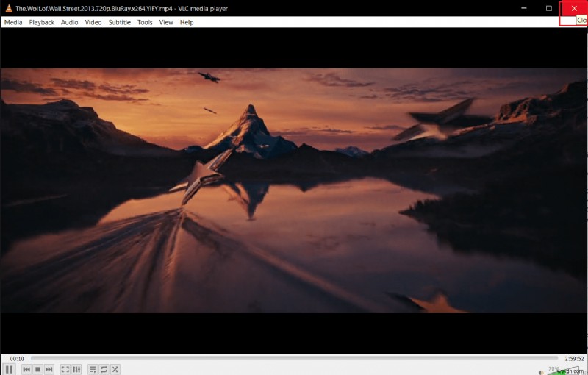
Task: Maximize the VLC media player window
Action: tap(548, 8)
